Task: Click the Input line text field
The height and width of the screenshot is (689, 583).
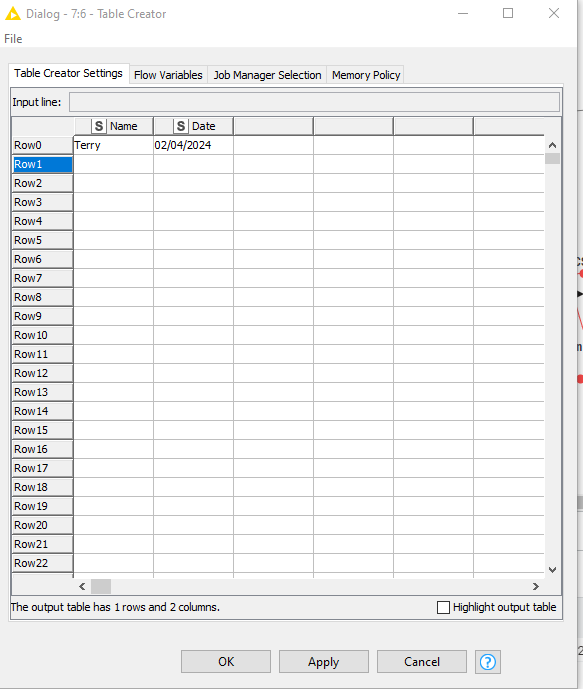Action: tap(314, 102)
